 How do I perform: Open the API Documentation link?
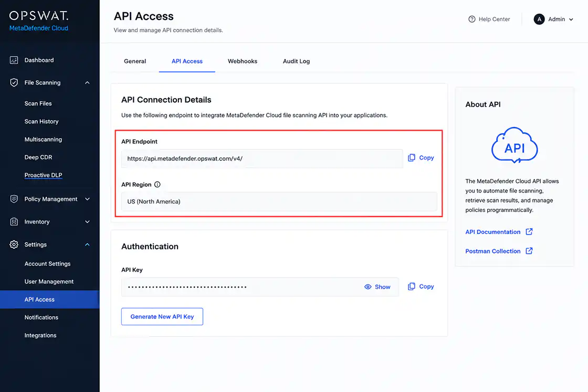point(499,231)
